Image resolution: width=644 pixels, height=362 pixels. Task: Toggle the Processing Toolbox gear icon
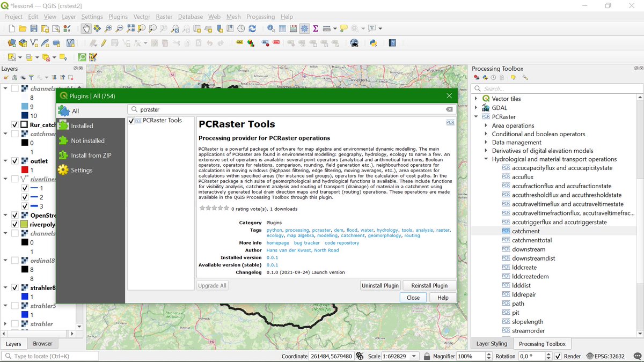pyautogui.click(x=304, y=28)
